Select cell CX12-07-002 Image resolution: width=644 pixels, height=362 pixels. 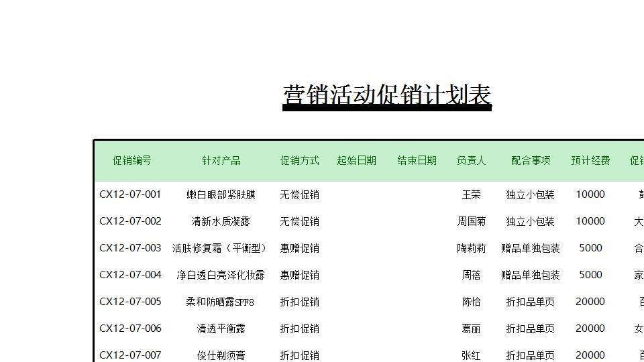(130, 221)
